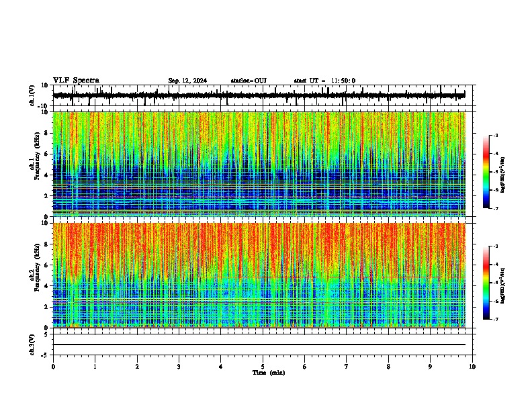This screenshot has width=532, height=411.
Task: Click time axis tick label "3"
Action: pos(179,367)
